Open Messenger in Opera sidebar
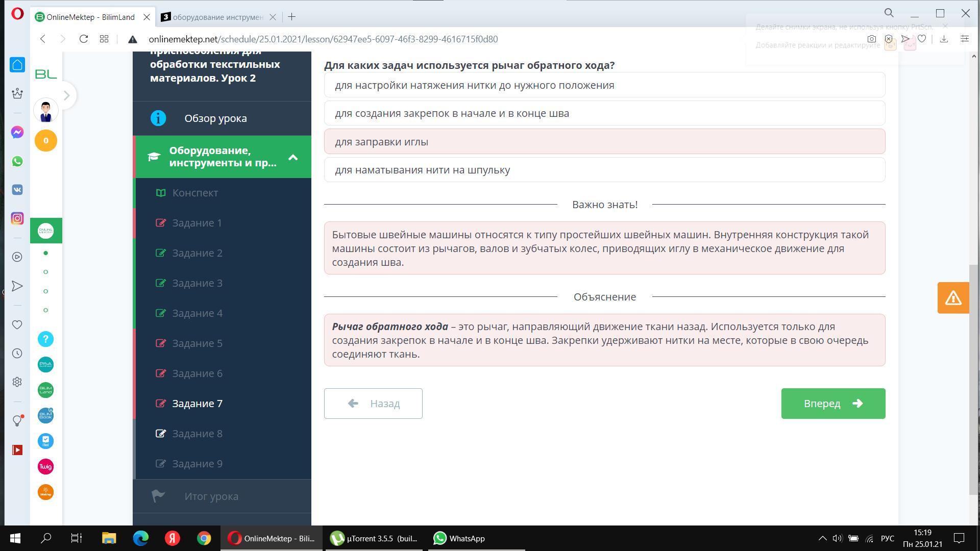Image resolution: width=980 pixels, height=551 pixels. 17,133
